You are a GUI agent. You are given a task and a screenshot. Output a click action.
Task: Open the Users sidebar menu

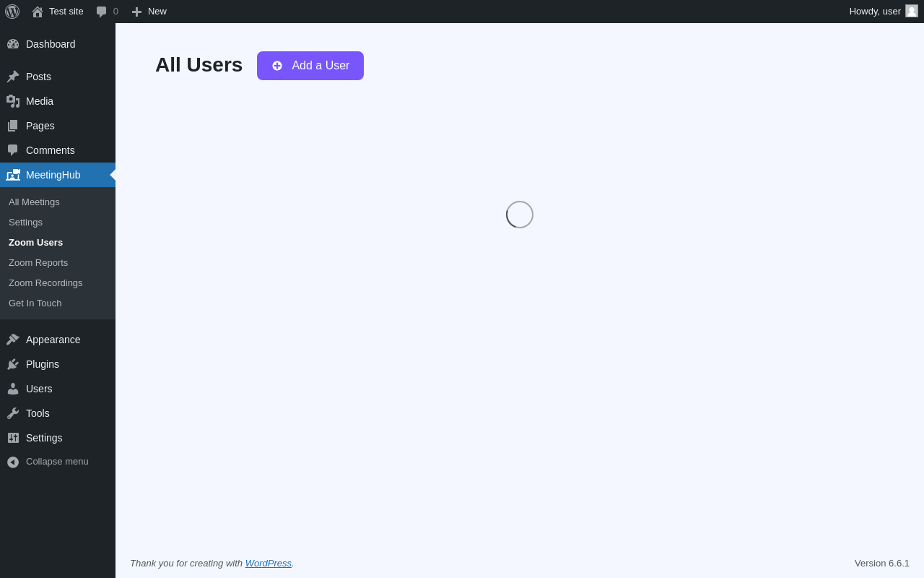(x=58, y=389)
